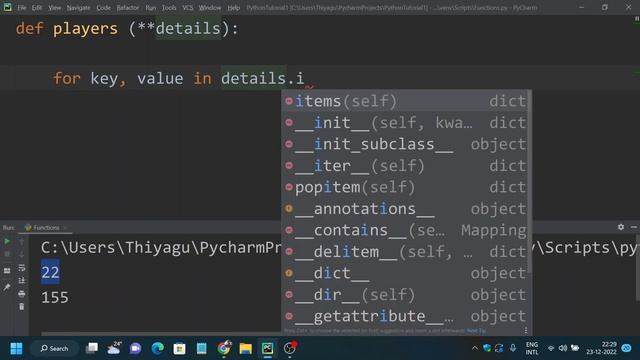The width and height of the screenshot is (640, 360).
Task: Rerun the Functions script with green arrow
Action: coord(7,242)
